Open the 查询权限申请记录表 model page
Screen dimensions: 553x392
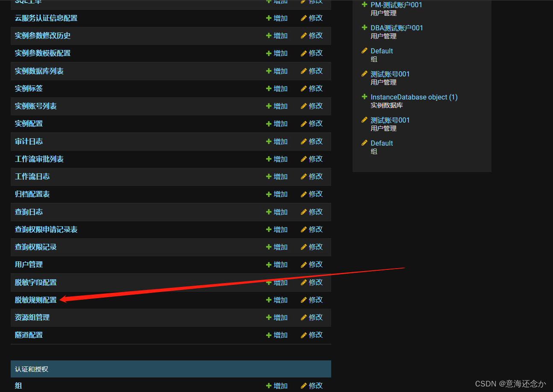point(46,229)
